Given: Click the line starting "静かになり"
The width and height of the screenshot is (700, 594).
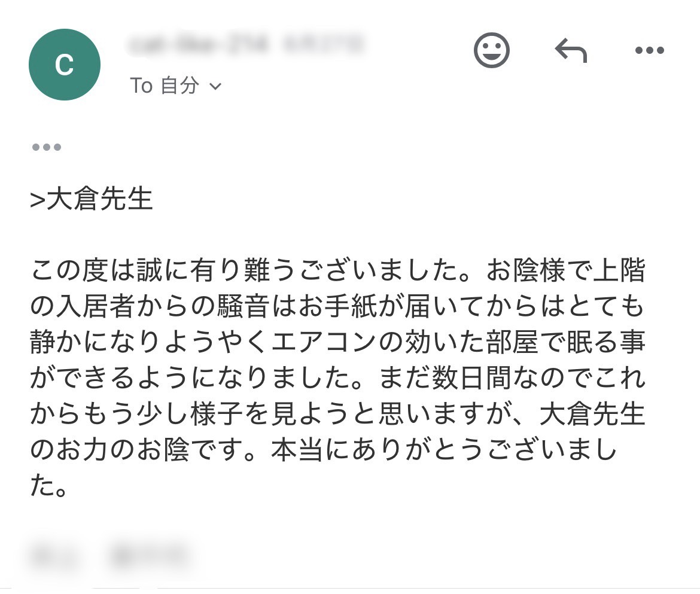Looking at the screenshot, I should click(337, 342).
